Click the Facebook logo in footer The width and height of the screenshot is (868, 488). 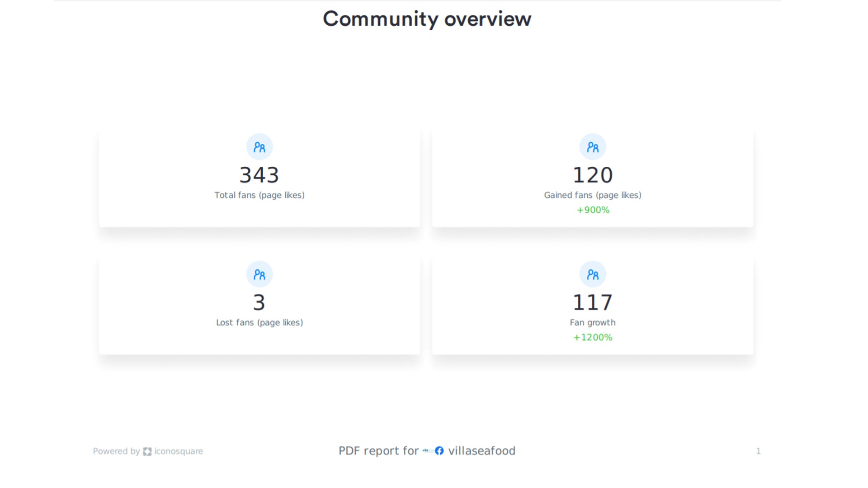(439, 450)
